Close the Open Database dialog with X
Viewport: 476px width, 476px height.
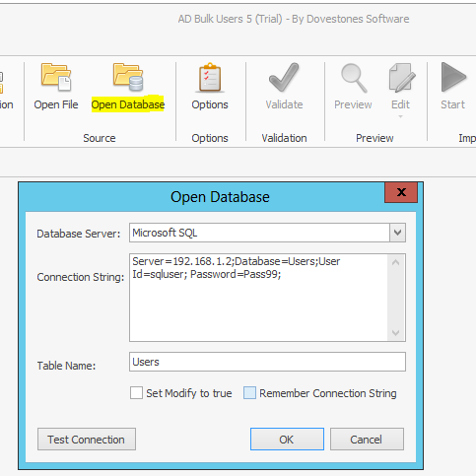coord(401,192)
